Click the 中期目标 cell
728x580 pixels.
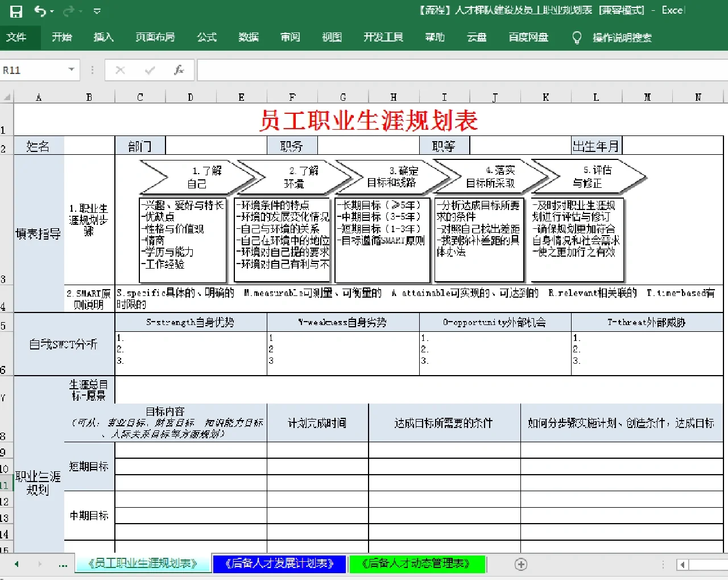point(89,515)
